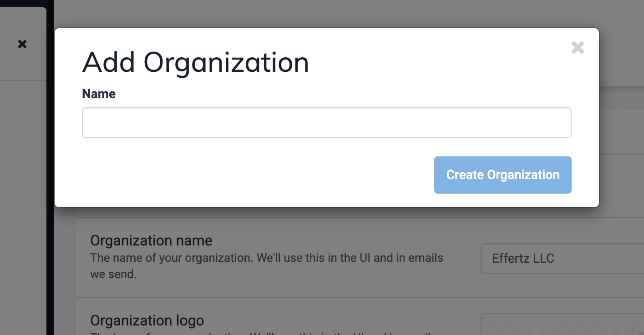Click the Effertz LLC text to edit it

(522, 258)
